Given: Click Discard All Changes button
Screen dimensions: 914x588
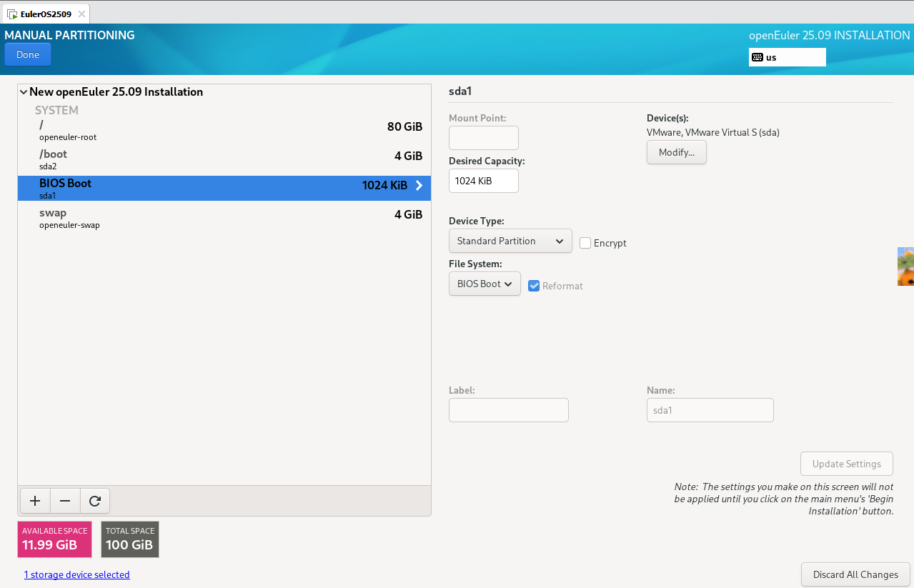Looking at the screenshot, I should coord(855,574).
